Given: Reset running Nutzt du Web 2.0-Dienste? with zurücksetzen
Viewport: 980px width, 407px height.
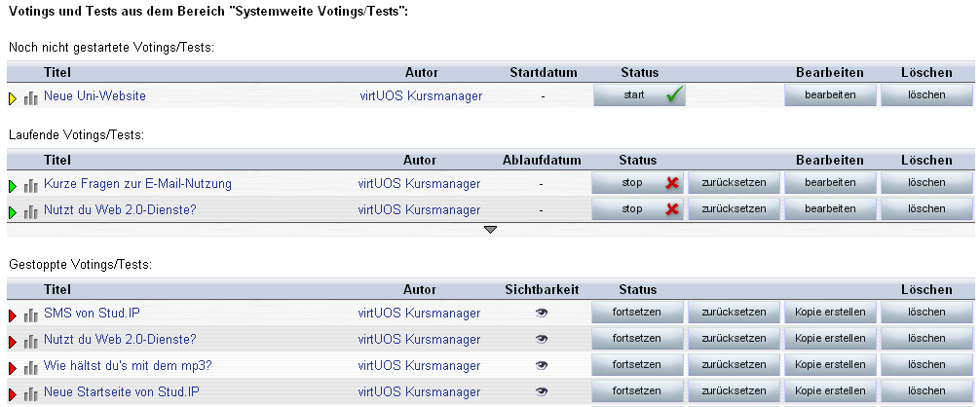Looking at the screenshot, I should [735, 209].
